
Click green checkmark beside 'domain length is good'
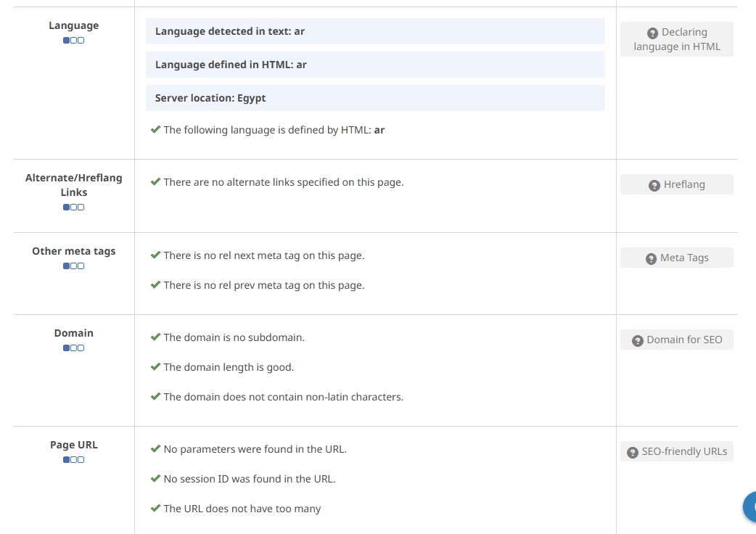coord(155,367)
